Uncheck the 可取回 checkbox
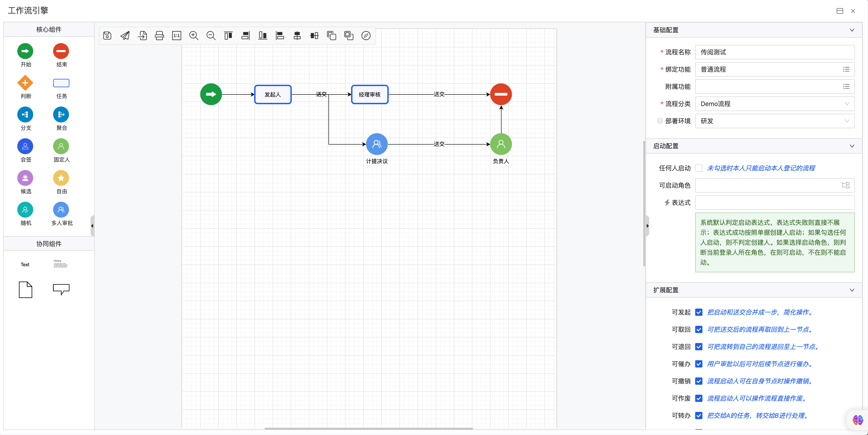This screenshot has height=435, width=868. pos(699,330)
